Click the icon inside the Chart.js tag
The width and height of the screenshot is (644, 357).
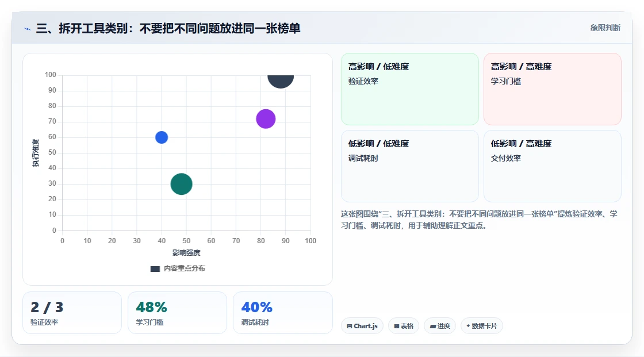click(x=350, y=326)
